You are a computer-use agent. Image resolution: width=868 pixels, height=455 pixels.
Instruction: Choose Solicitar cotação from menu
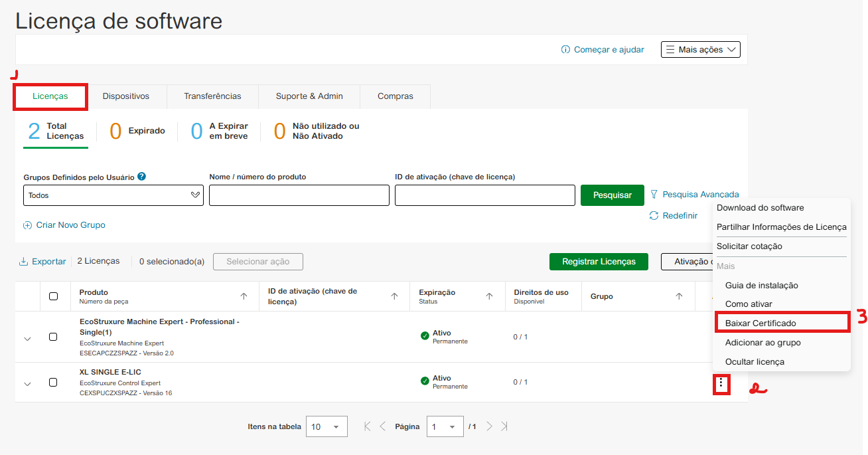749,246
